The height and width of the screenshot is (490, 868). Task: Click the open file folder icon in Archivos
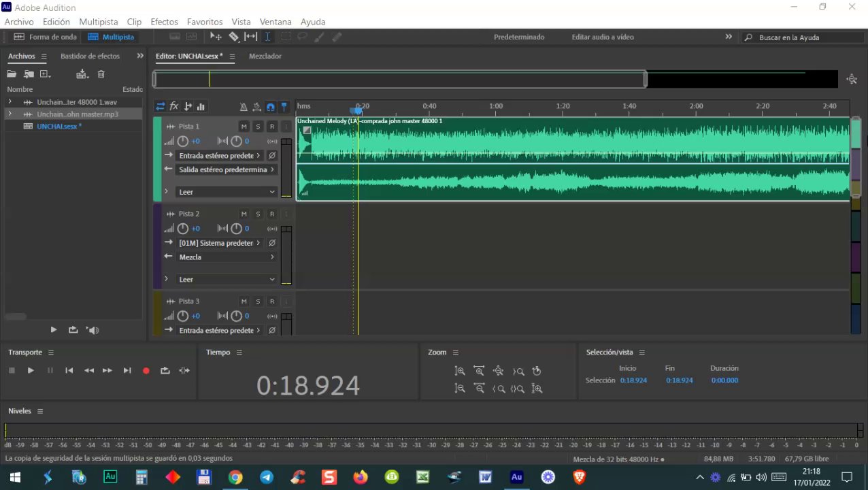pyautogui.click(x=12, y=74)
